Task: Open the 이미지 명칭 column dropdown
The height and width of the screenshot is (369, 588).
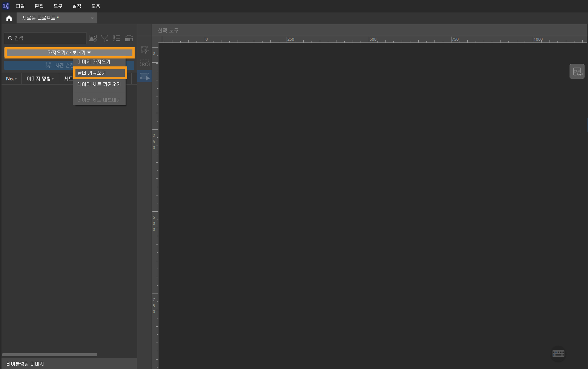Action: [x=53, y=79]
